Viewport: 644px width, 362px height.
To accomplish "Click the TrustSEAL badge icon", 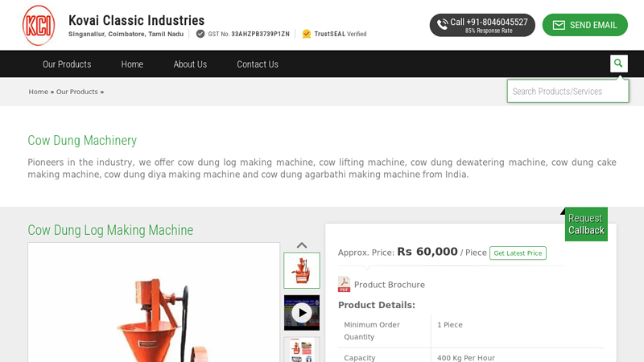I will (307, 34).
